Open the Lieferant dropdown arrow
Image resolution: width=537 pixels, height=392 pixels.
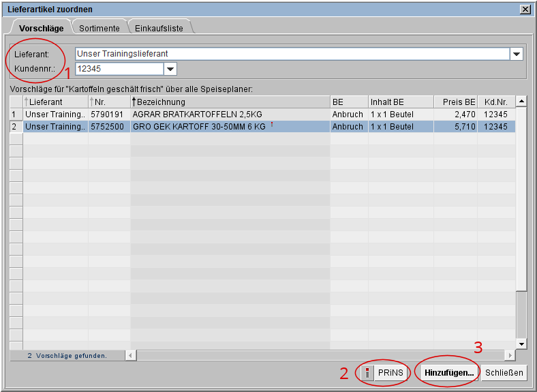point(517,54)
